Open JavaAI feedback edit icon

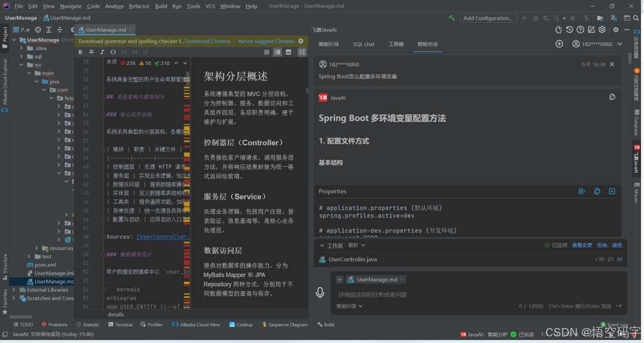click(591, 30)
